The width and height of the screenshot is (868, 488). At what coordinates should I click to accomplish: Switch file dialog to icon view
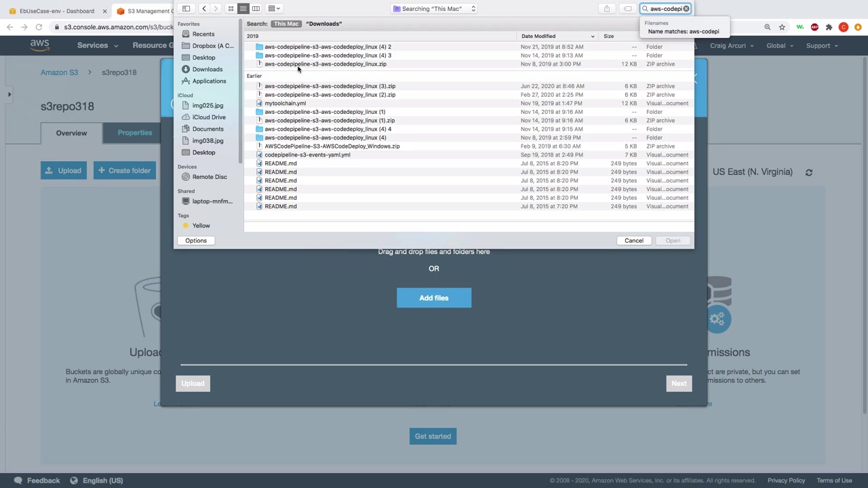231,9
